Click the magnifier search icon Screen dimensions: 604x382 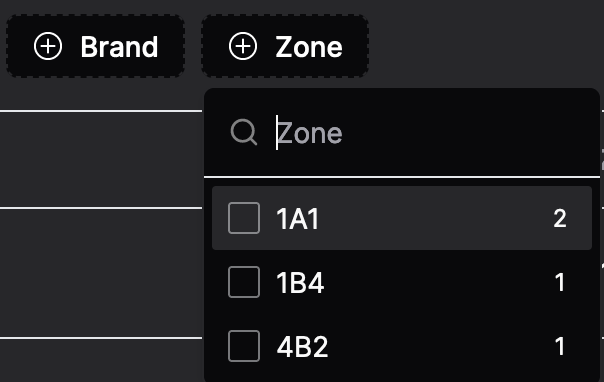point(243,132)
